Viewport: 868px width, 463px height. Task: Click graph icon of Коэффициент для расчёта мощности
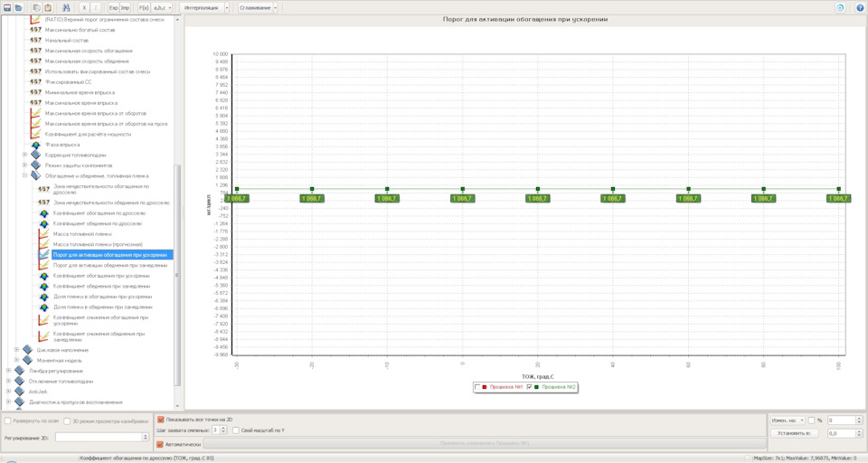35,134
